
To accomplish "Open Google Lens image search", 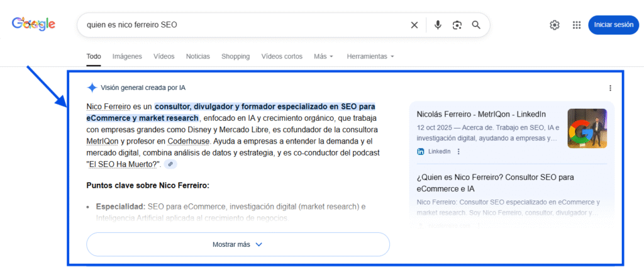I will point(457,25).
